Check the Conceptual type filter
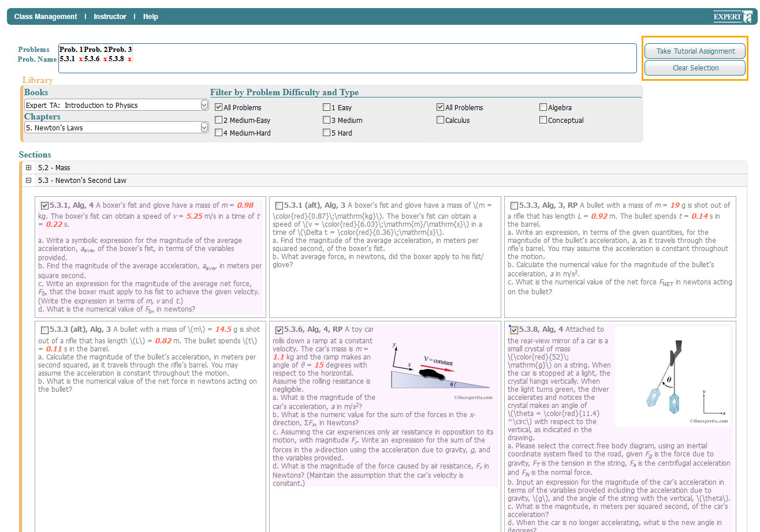Image resolution: width=760 pixels, height=532 pixels. pyautogui.click(x=543, y=120)
